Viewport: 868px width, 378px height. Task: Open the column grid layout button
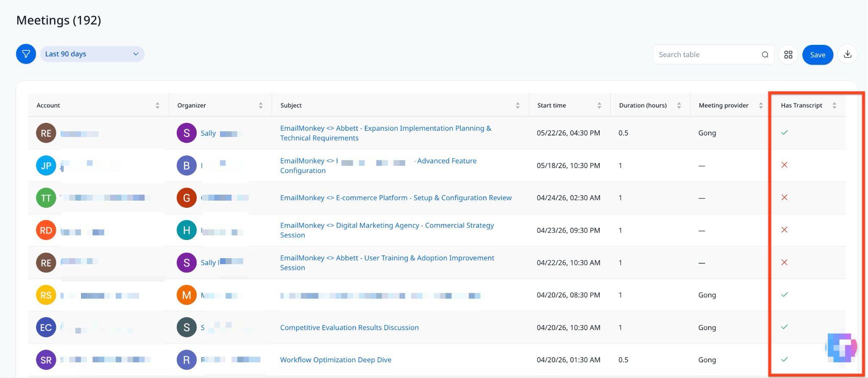click(x=788, y=55)
